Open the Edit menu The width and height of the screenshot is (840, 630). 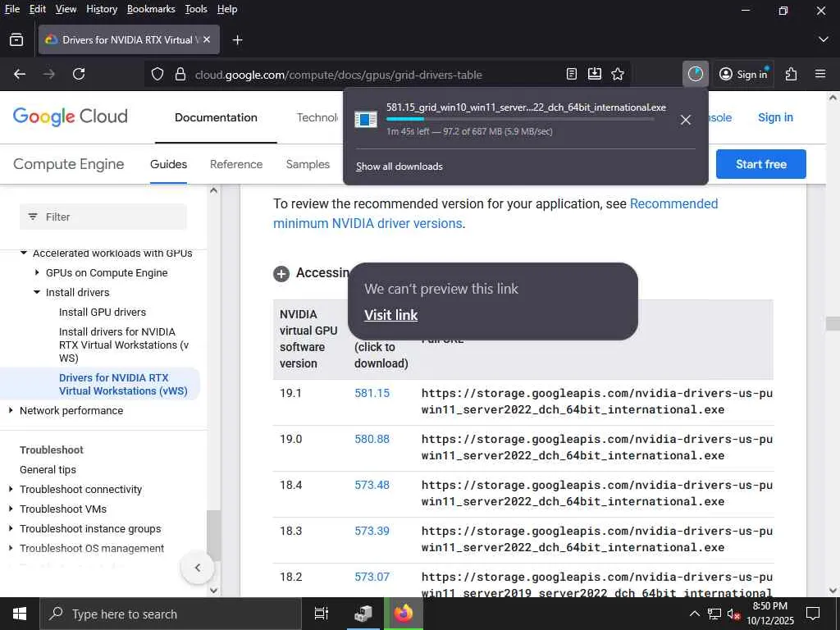pos(37,9)
